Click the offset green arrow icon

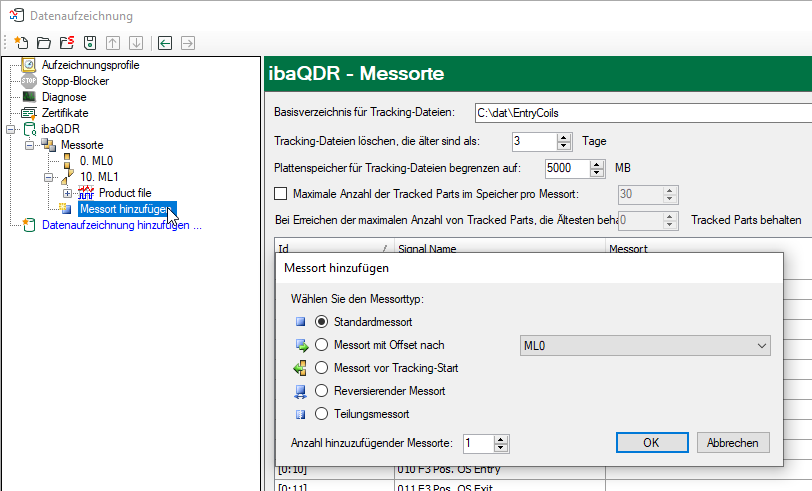[301, 345]
